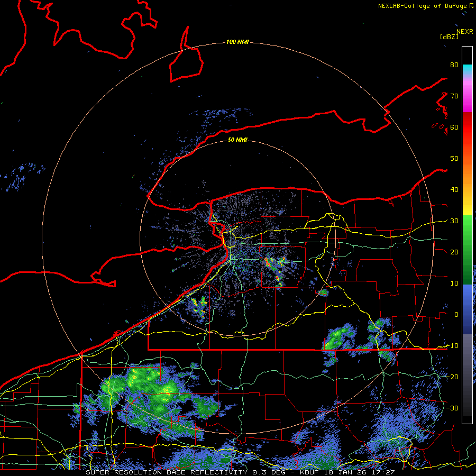Click the -20 value on the dBZ scale
Image resolution: width=476 pixels, height=476 pixels.
(452, 377)
